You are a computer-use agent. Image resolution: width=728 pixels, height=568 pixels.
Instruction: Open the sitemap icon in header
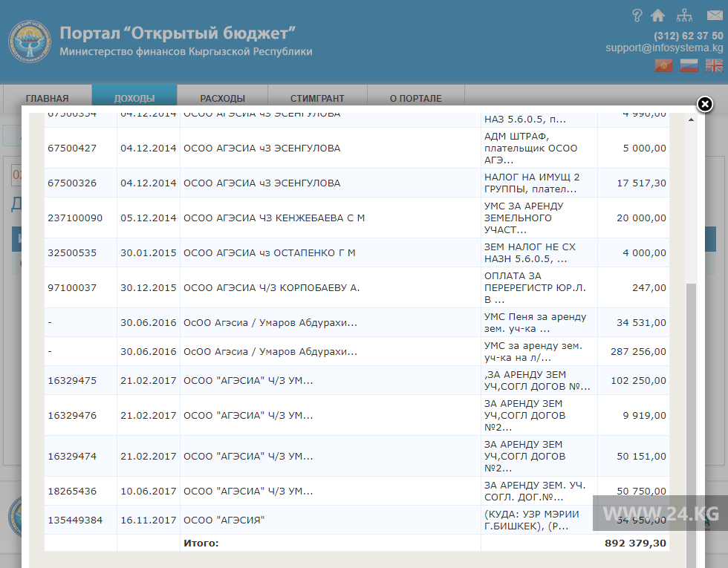[684, 16]
